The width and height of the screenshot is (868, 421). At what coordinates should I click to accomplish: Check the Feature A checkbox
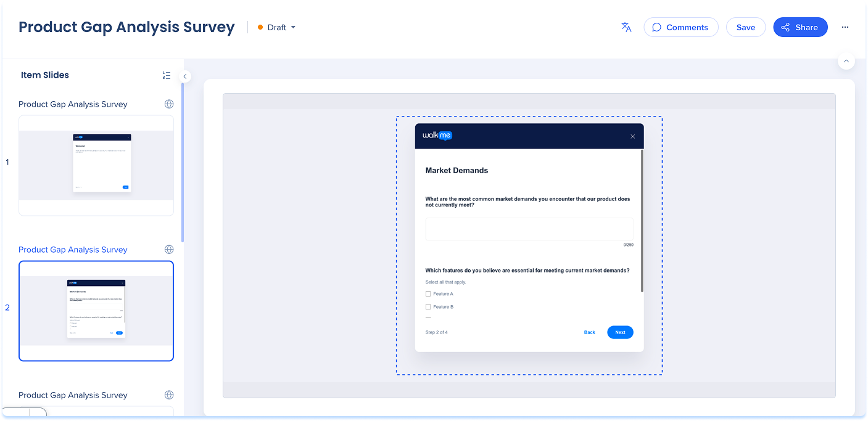428,294
